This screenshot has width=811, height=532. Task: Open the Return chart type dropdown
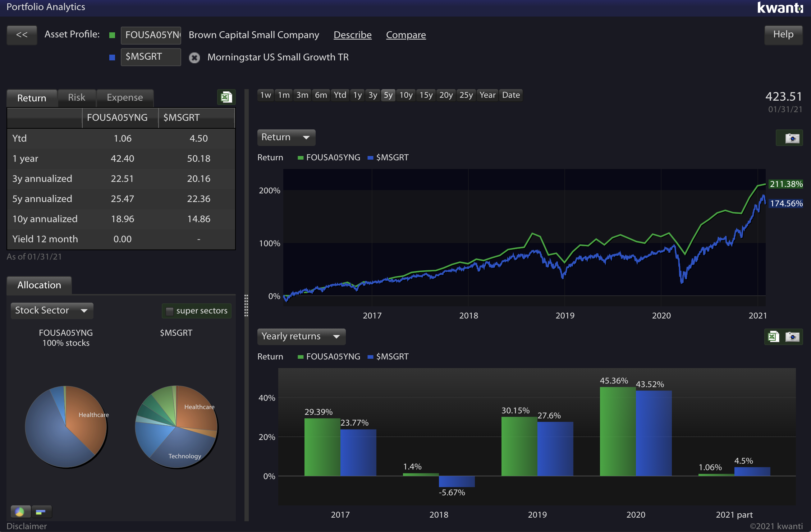pyautogui.click(x=286, y=137)
